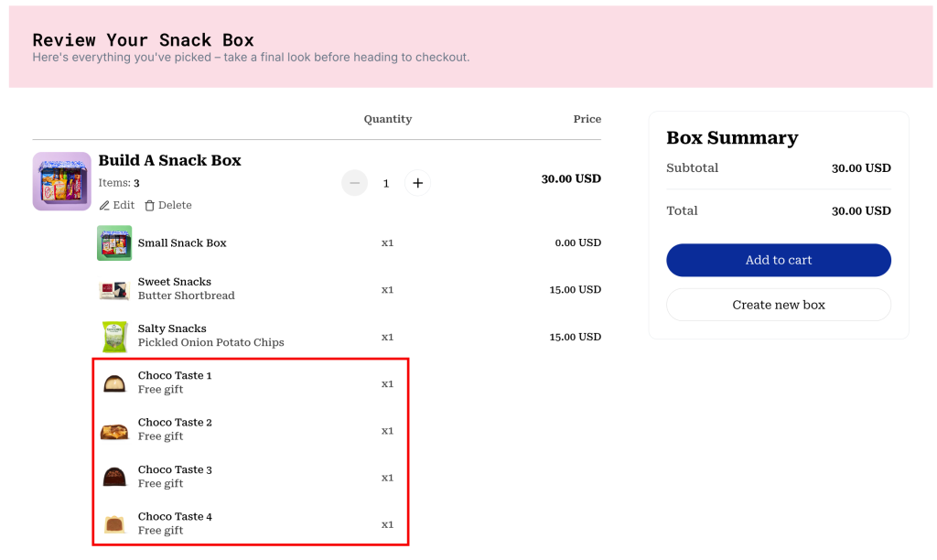Increase quantity with the plus button

point(417,183)
